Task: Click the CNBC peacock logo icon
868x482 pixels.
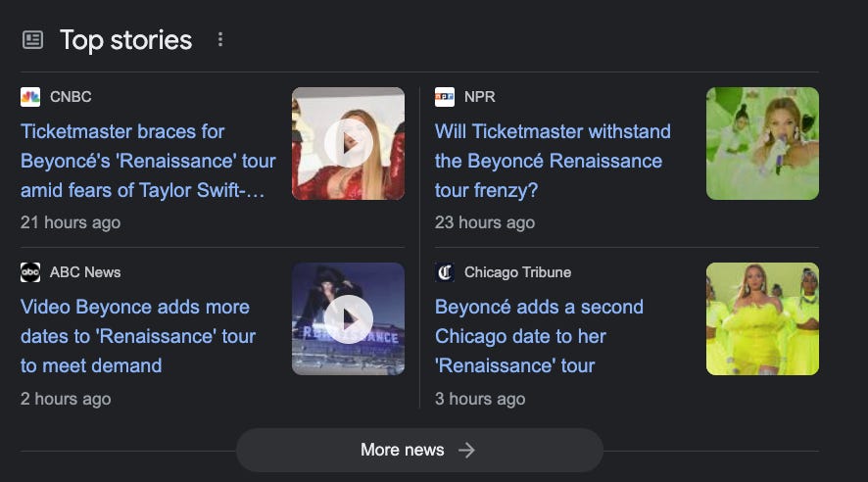Action: click(30, 97)
